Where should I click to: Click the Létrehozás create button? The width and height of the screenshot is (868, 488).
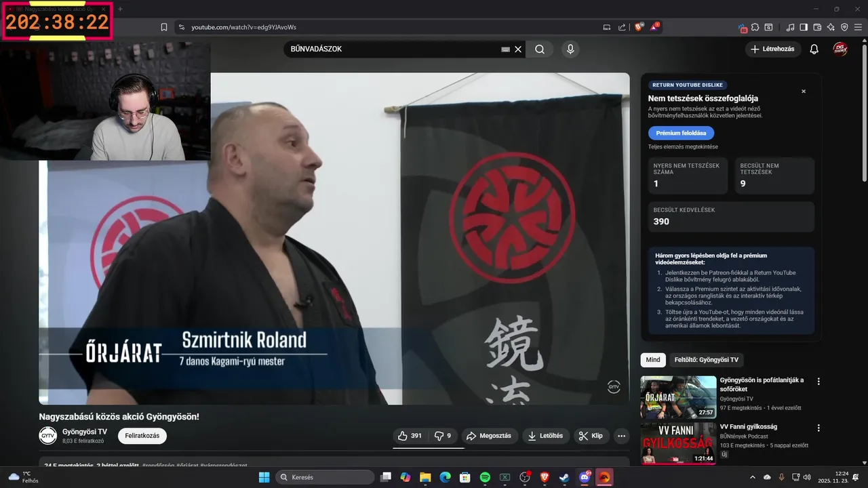point(773,49)
